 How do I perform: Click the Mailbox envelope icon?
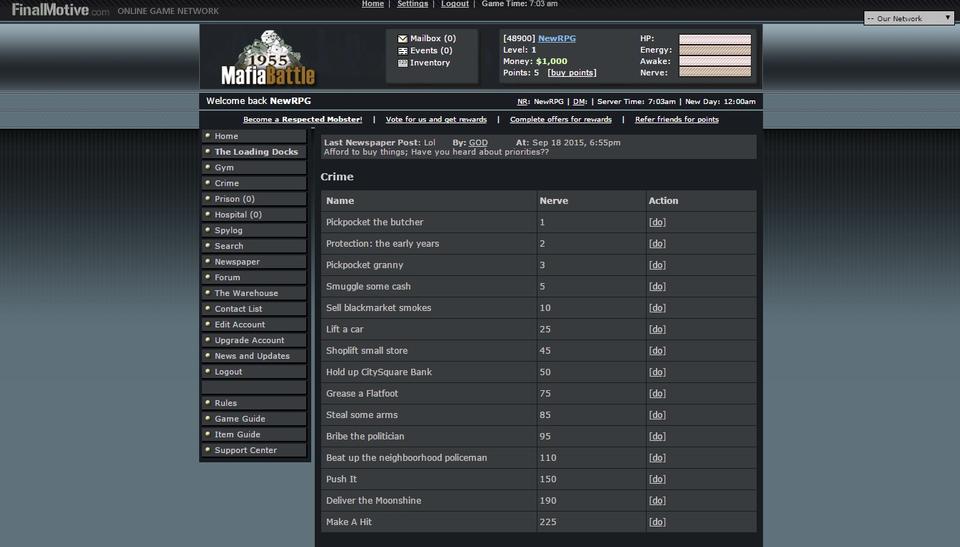(402, 39)
